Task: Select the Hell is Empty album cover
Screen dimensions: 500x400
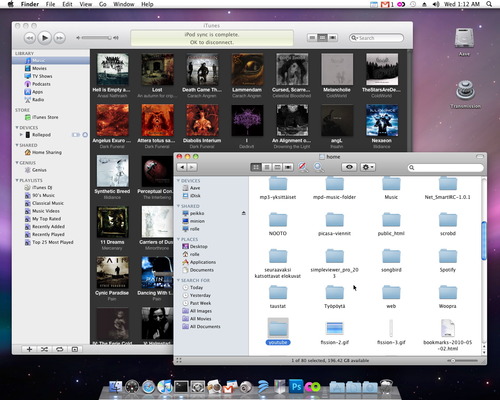Action: point(112,69)
